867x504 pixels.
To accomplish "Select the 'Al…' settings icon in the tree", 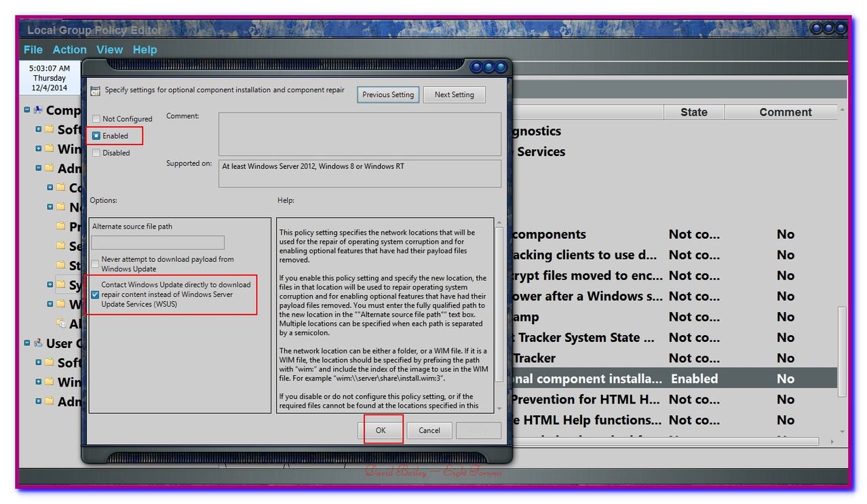I will [61, 324].
